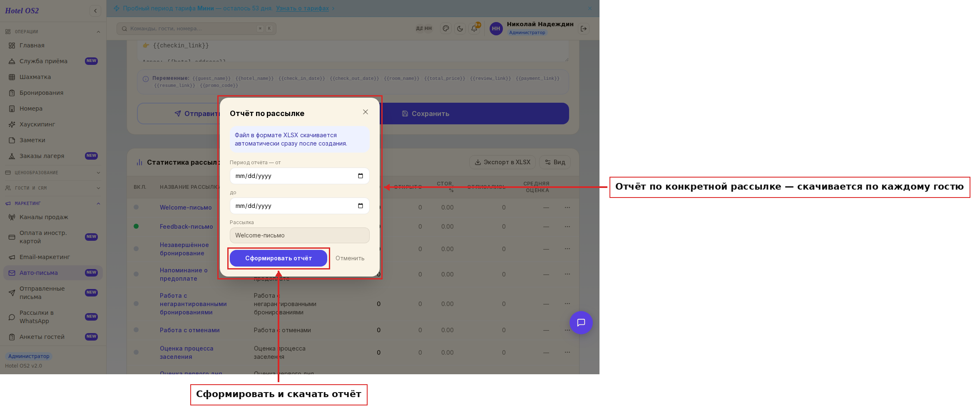Collapse the Маркетинг sidebar section
980x415 pixels.
click(53, 203)
